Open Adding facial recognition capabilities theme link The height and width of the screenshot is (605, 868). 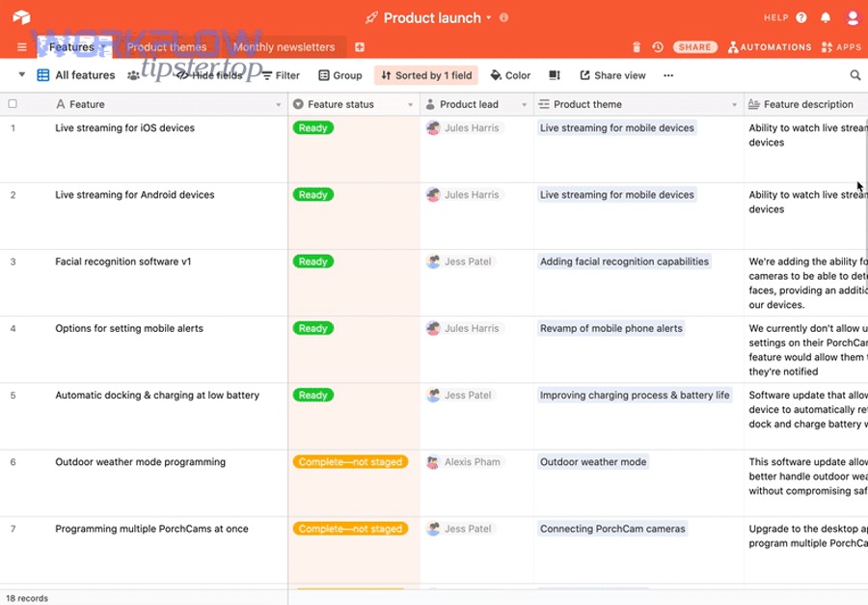click(x=624, y=261)
